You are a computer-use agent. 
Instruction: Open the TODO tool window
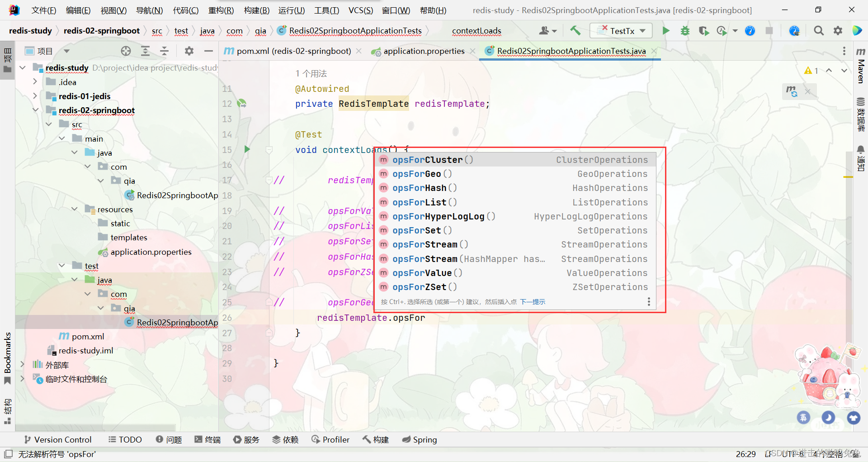click(125, 439)
